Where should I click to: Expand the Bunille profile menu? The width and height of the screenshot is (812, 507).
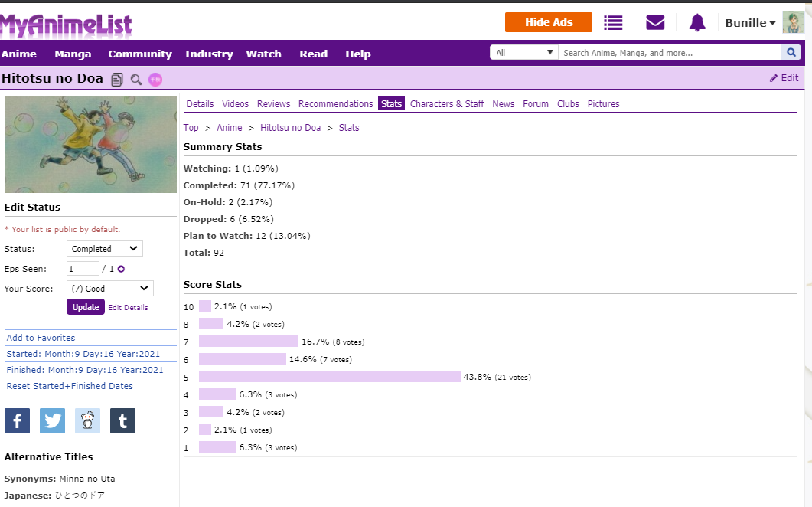[x=750, y=23]
